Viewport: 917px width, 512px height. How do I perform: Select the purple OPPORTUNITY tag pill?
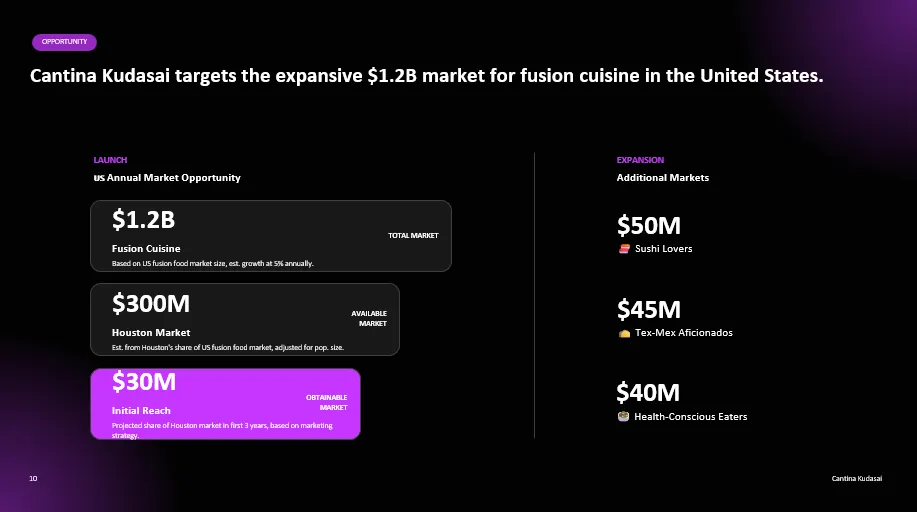(x=64, y=42)
